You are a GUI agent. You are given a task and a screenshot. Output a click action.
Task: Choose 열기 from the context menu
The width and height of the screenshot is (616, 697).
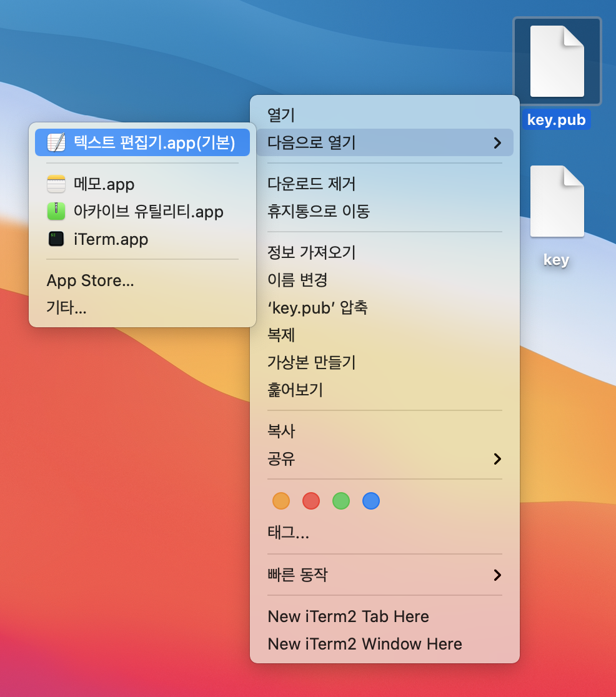point(385,115)
